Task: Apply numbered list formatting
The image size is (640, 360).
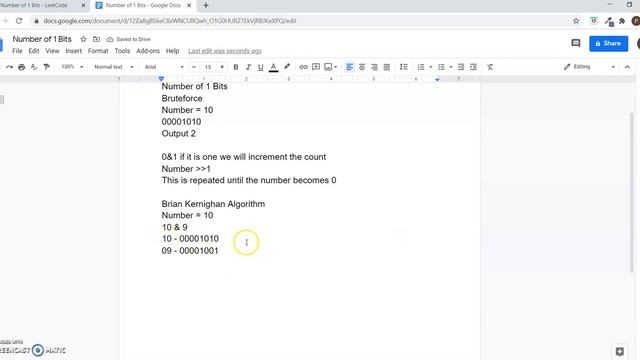Action: (421, 67)
